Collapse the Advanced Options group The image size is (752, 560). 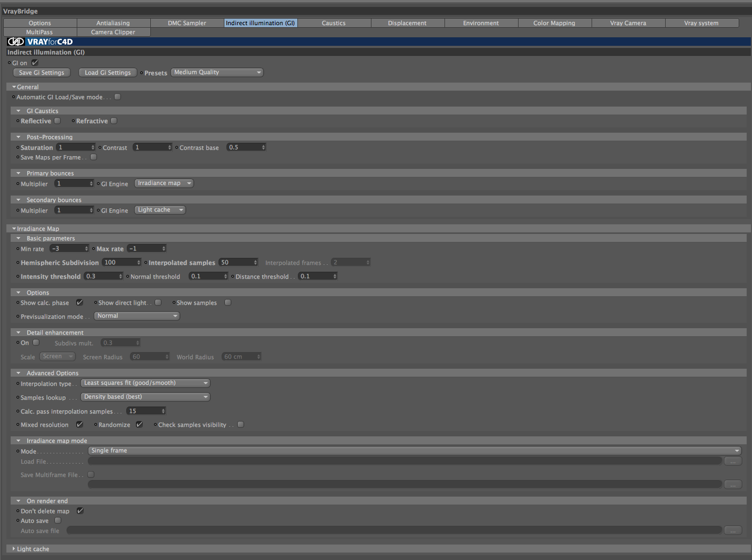[x=18, y=373]
